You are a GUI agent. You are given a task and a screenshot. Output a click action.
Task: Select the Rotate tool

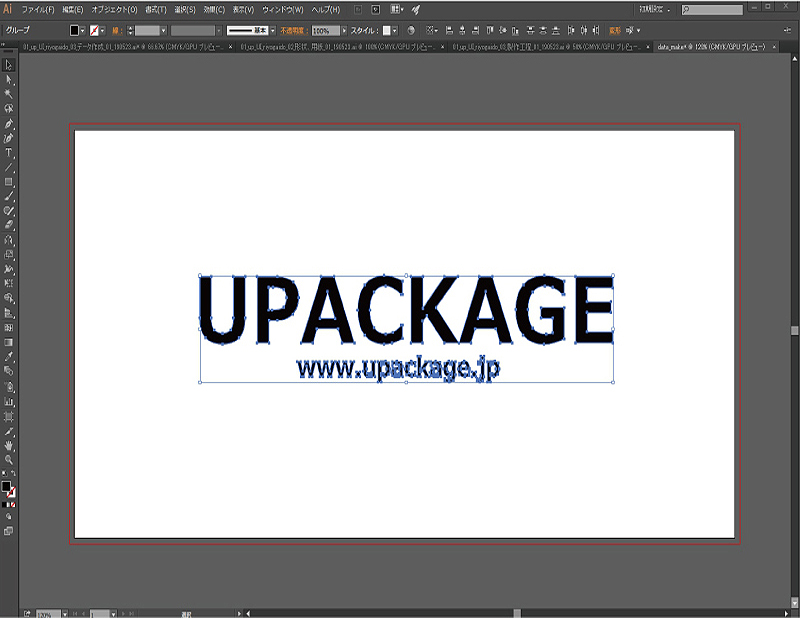pyautogui.click(x=8, y=240)
